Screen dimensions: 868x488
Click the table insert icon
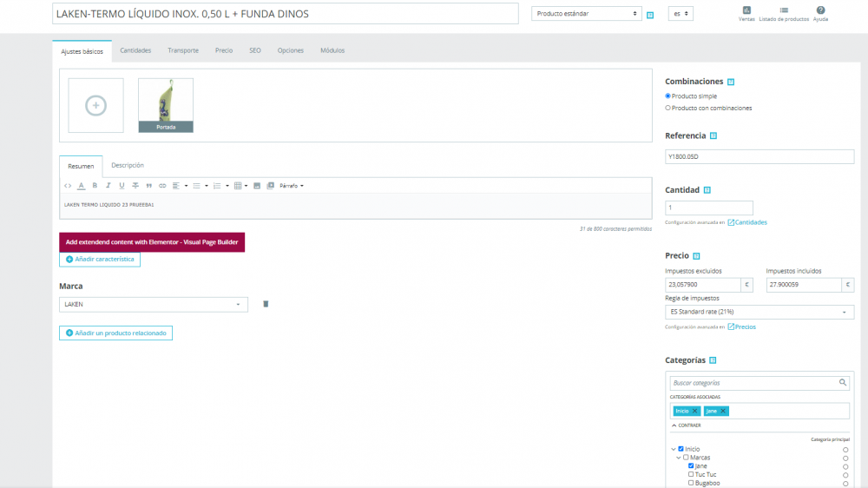pos(238,186)
